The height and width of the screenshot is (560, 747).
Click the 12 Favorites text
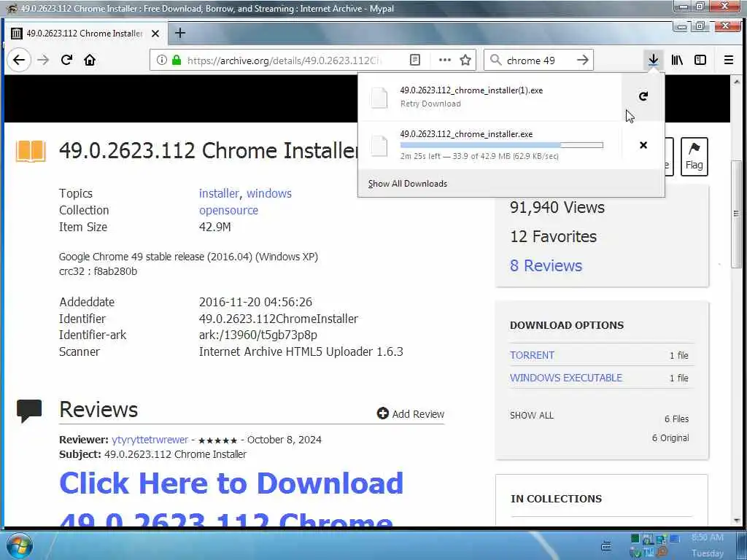[553, 237]
